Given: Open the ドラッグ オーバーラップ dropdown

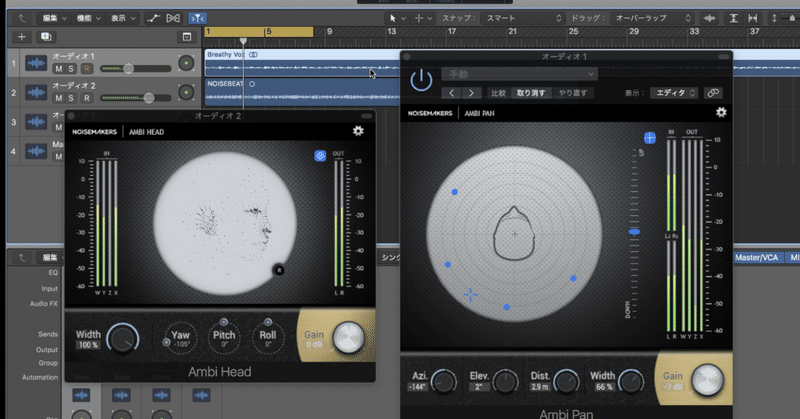Looking at the screenshot, I should click(x=652, y=18).
